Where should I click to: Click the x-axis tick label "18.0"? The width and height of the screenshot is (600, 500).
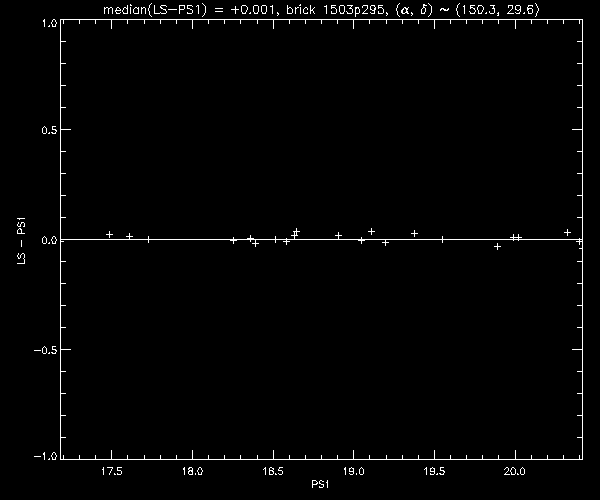coord(192,471)
